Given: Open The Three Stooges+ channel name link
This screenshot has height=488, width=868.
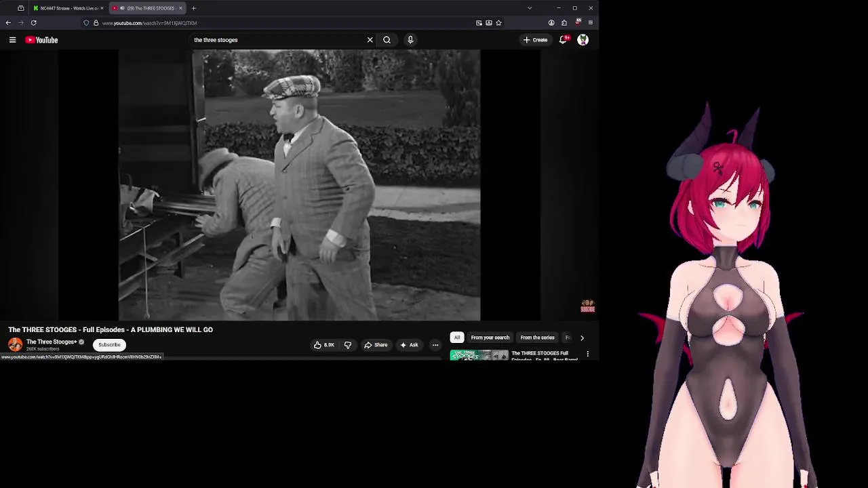Looking at the screenshot, I should (52, 342).
